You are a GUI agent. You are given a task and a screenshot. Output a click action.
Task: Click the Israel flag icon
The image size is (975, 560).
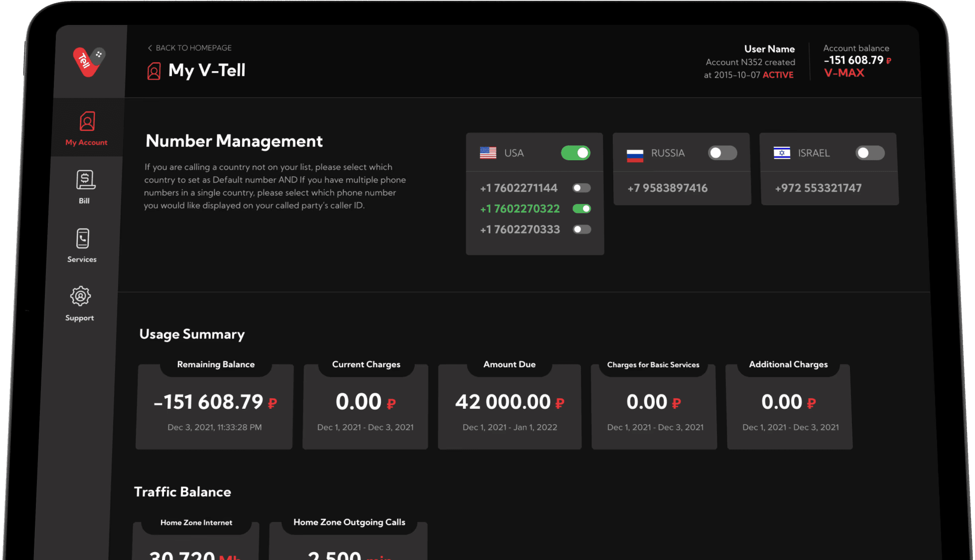pyautogui.click(x=781, y=153)
